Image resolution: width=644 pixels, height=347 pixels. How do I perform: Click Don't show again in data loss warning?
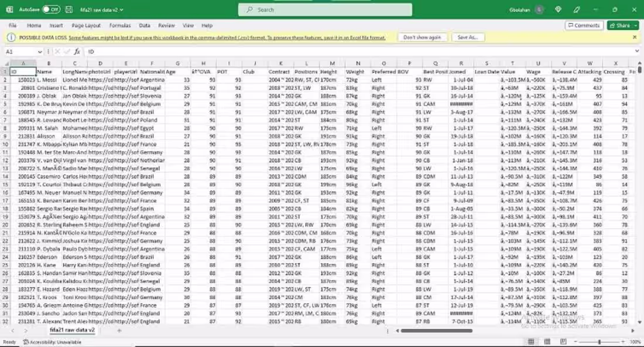coord(422,37)
